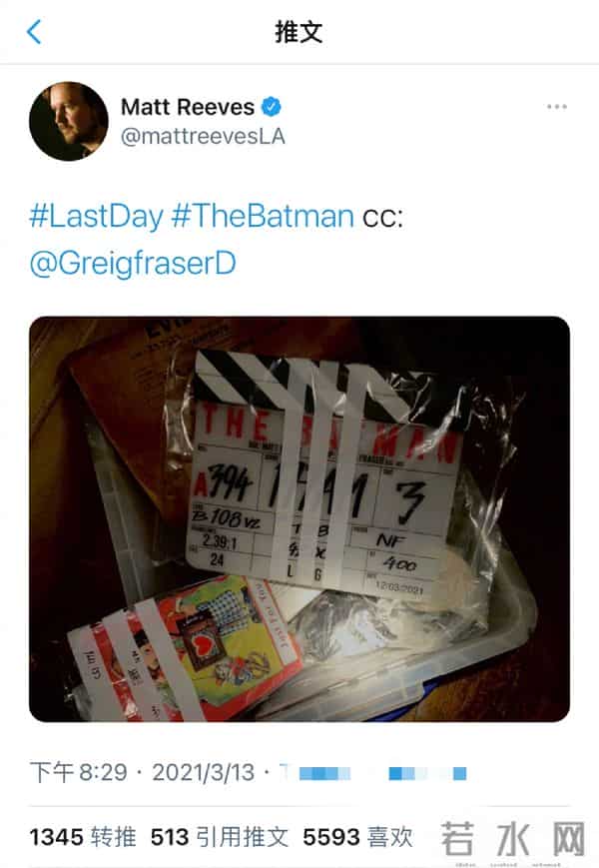View the clapperboard photo full screen

[x=299, y=518]
